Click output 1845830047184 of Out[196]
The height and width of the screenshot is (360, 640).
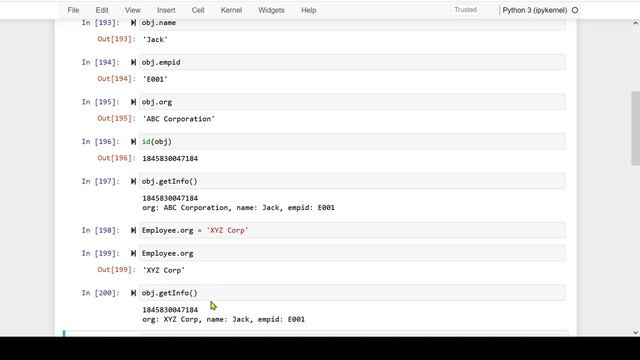coord(170,158)
